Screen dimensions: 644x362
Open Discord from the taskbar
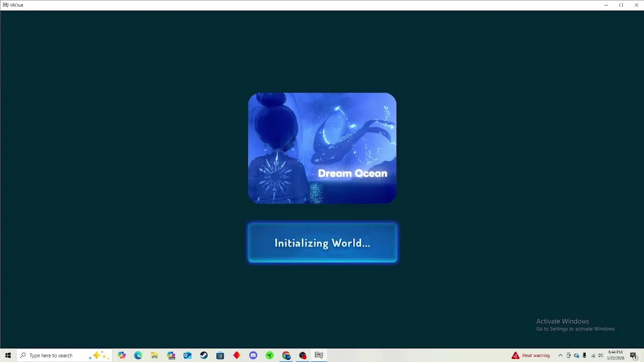[x=253, y=355]
